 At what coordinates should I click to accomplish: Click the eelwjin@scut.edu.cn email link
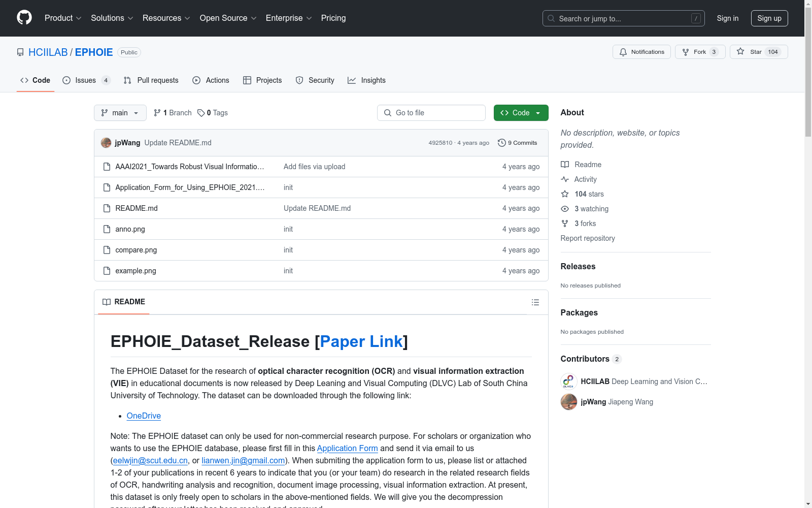pos(150,460)
